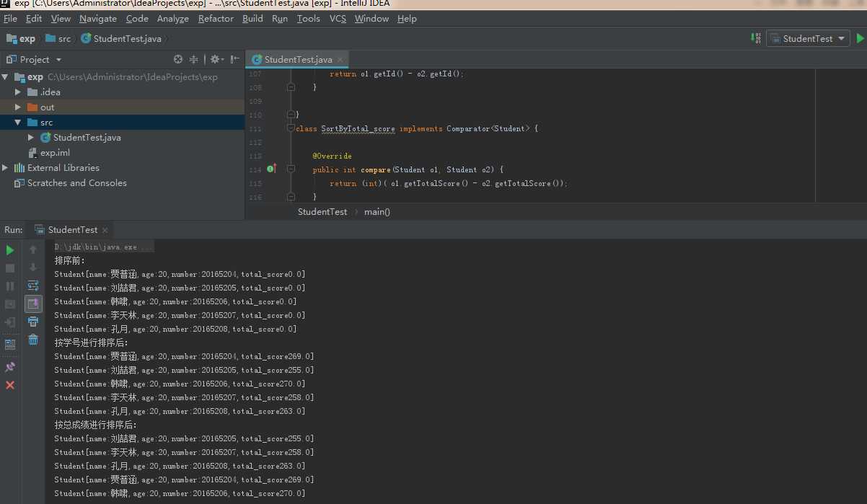Rerun StudentTest in the Run panel
Image resolution: width=867 pixels, height=504 pixels.
[x=10, y=250]
